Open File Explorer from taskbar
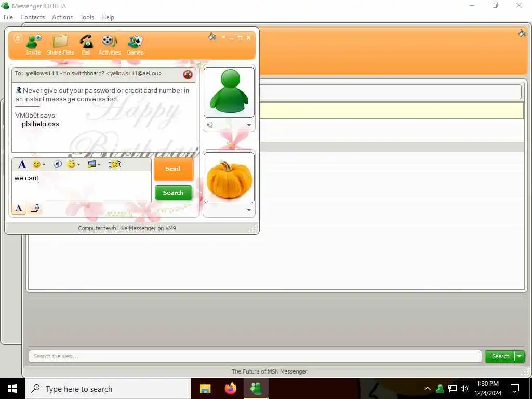Screen dimensions: 532x399 click(205, 389)
